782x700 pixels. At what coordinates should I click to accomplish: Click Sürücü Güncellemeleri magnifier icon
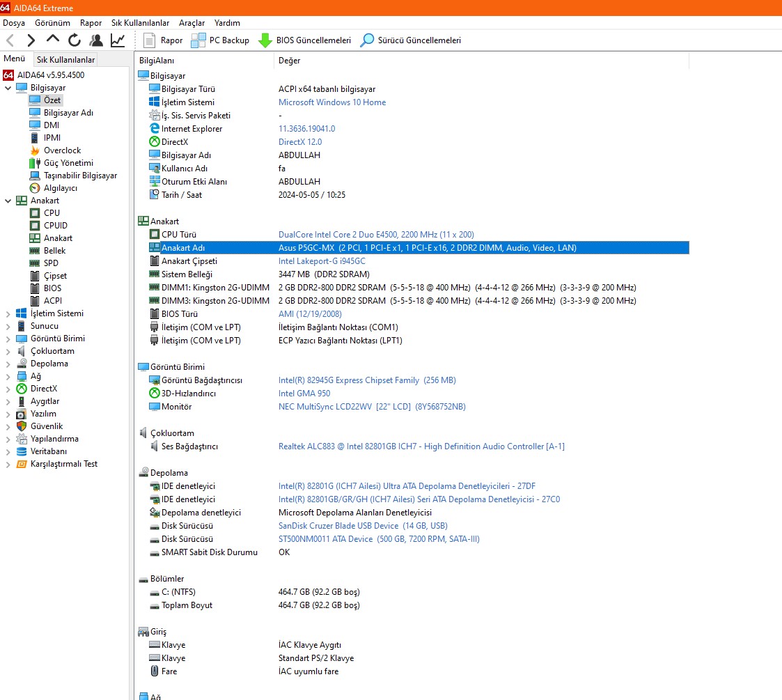coord(367,40)
